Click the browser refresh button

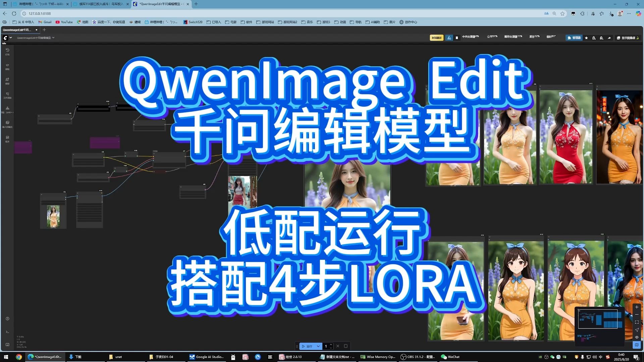click(14, 13)
